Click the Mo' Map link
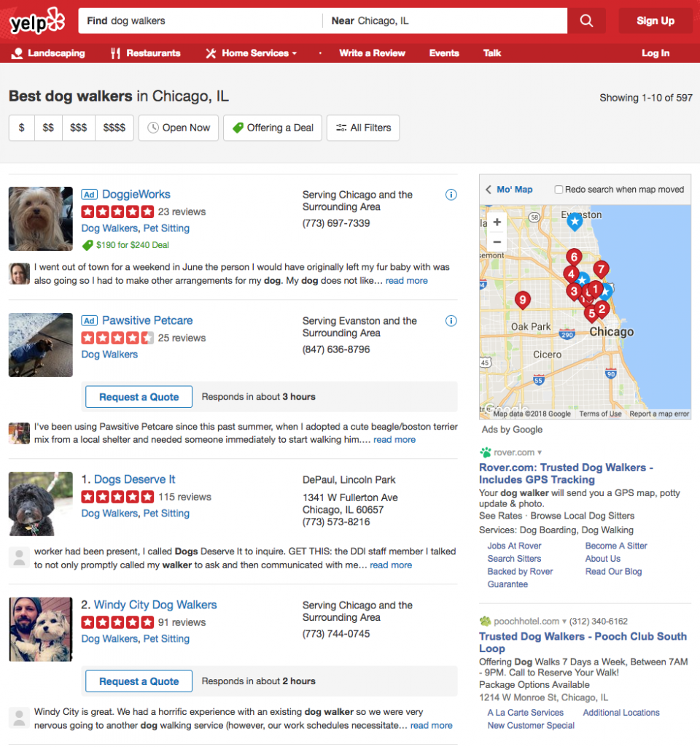Image resolution: width=700 pixels, height=747 pixels. coord(515,190)
